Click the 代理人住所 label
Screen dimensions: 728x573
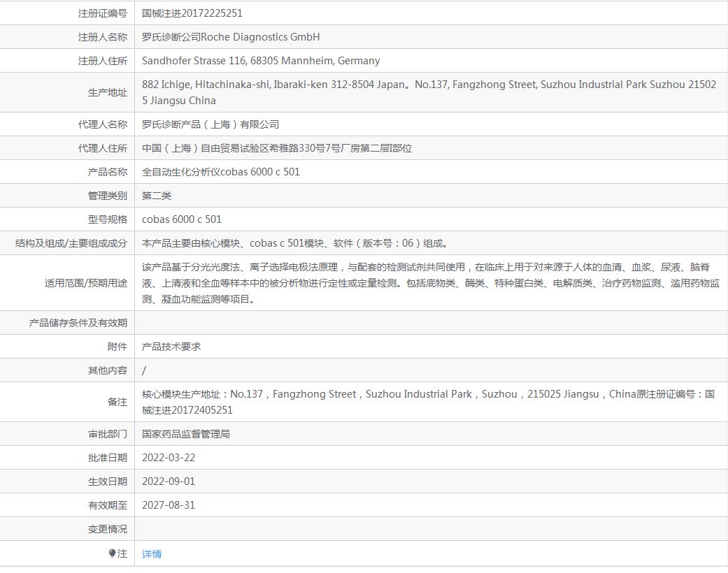[x=103, y=148]
